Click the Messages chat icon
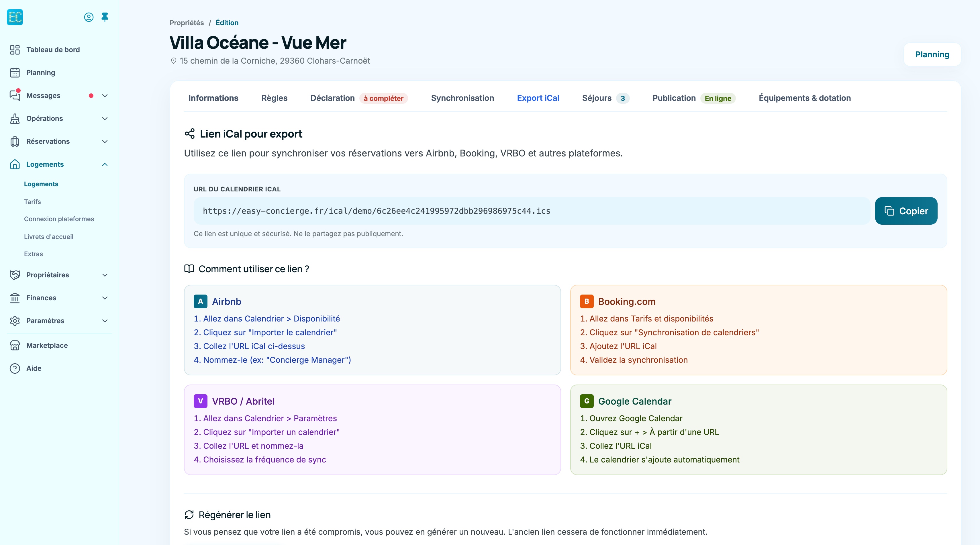 (15, 95)
